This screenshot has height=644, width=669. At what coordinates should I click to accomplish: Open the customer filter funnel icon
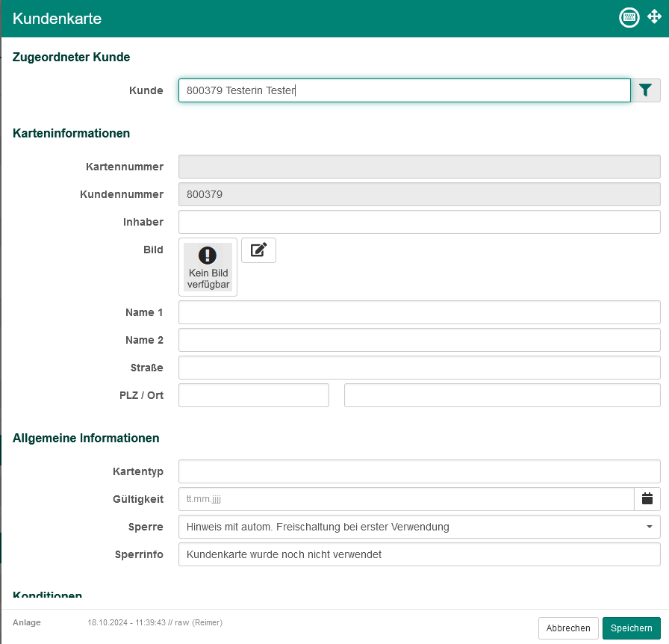[x=646, y=90]
